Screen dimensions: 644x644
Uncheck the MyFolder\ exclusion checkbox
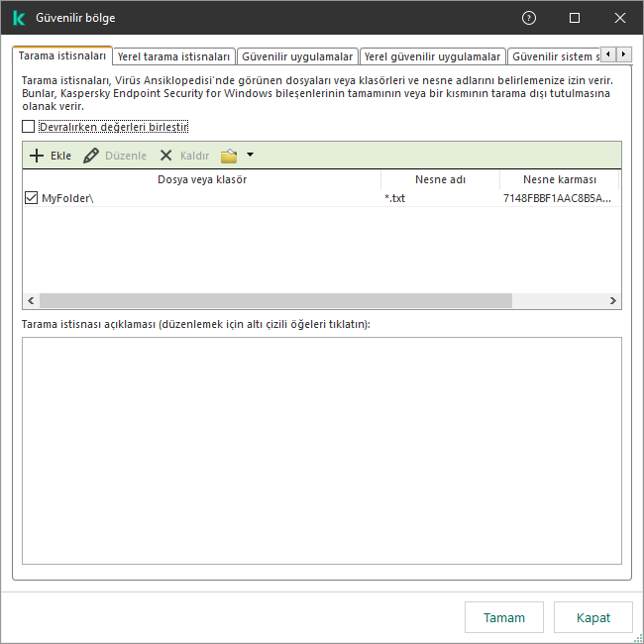[x=31, y=198]
